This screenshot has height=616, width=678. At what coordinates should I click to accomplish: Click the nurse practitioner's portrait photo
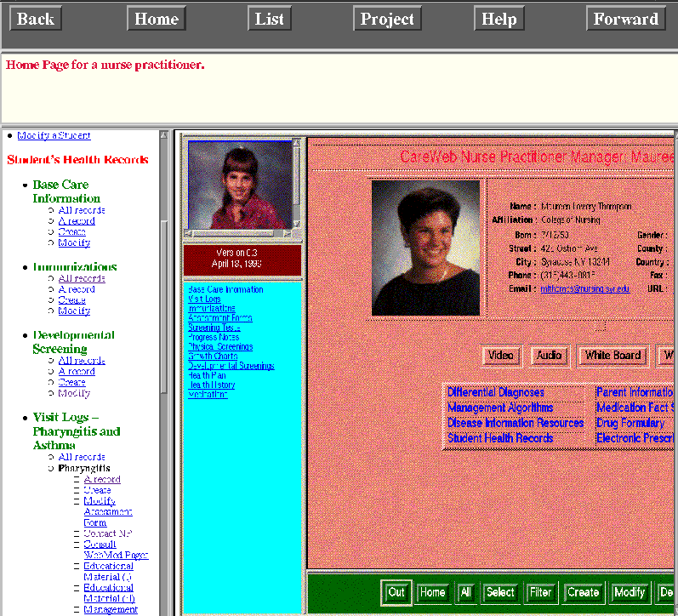pos(425,248)
